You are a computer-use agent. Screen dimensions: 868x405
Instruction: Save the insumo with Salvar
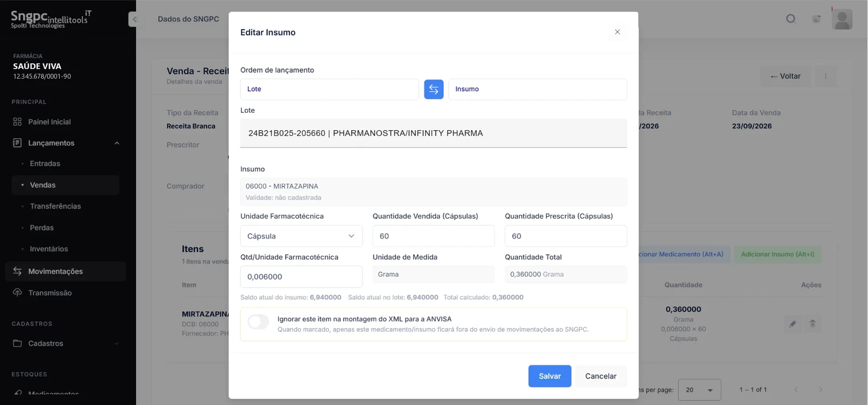(550, 376)
